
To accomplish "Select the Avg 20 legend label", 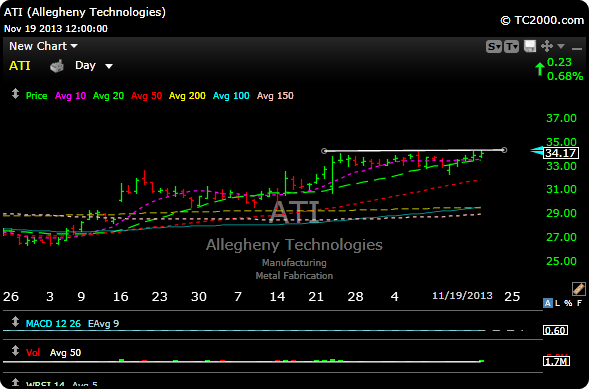I will (108, 96).
